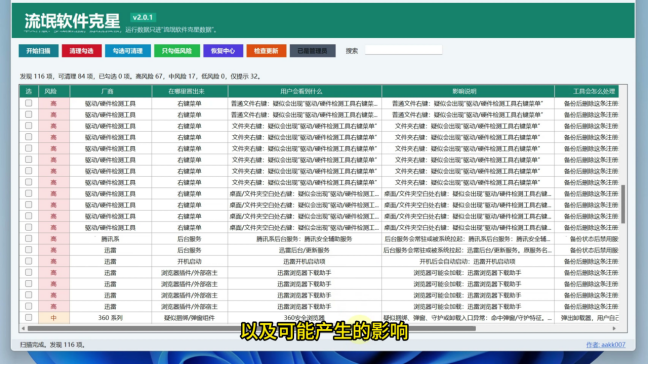The image size is (648, 365).
Task: Click the 影响说明 column header
Action: [x=468, y=91]
